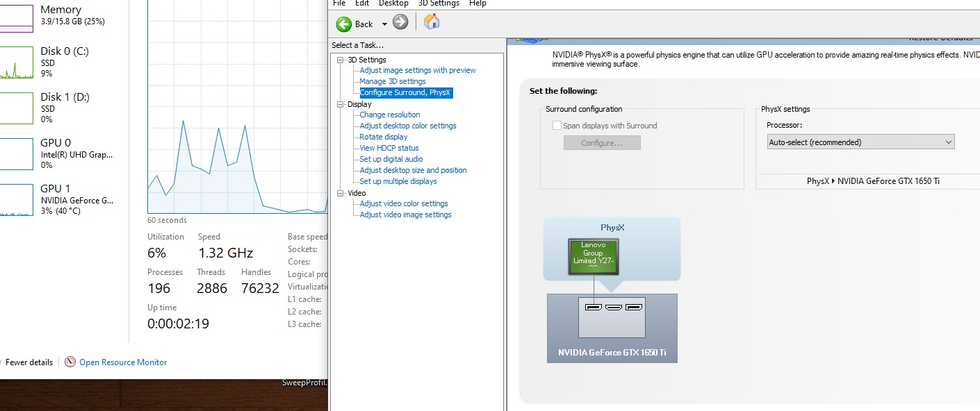This screenshot has width=980, height=411.
Task: Collapse the Display tree node
Action: (x=341, y=104)
